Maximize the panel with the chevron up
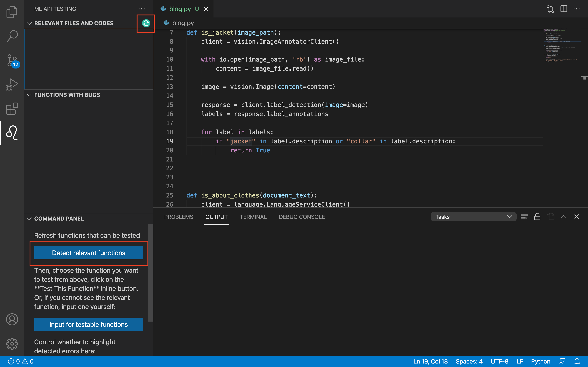Image resolution: width=588 pixels, height=367 pixels. point(563,217)
